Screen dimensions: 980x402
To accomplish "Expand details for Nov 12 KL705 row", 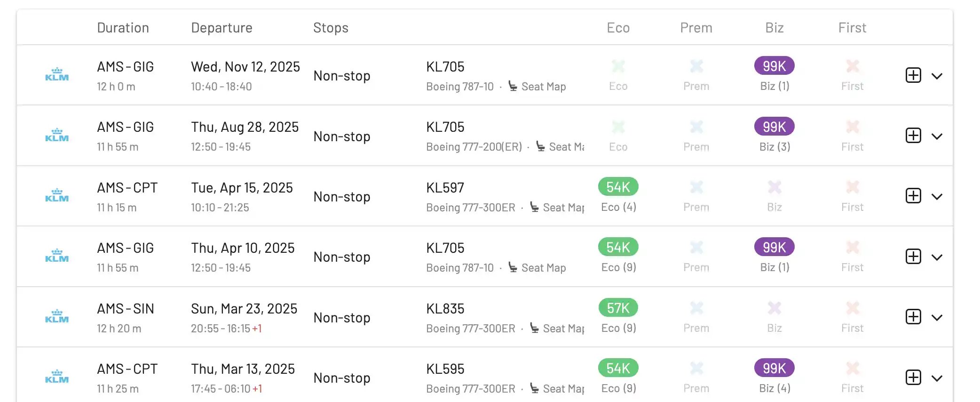I will 937,76.
